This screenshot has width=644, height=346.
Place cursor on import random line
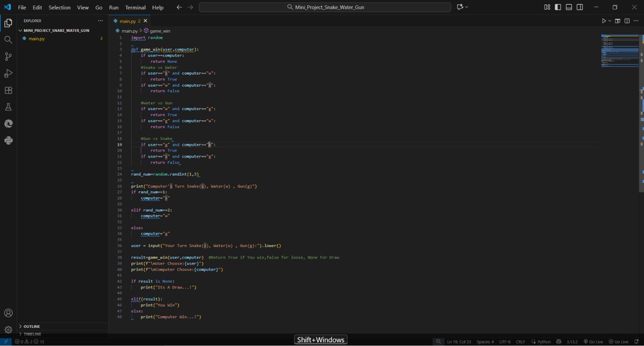coord(147,38)
